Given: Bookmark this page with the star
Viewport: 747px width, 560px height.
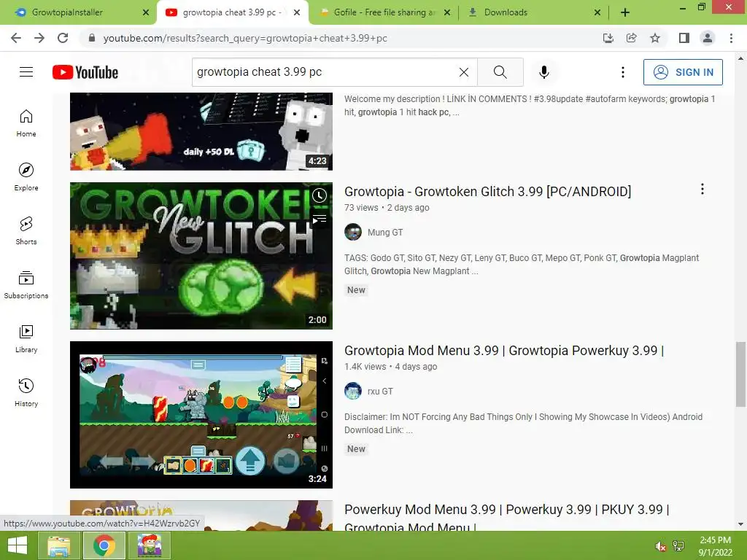Looking at the screenshot, I should [x=655, y=38].
